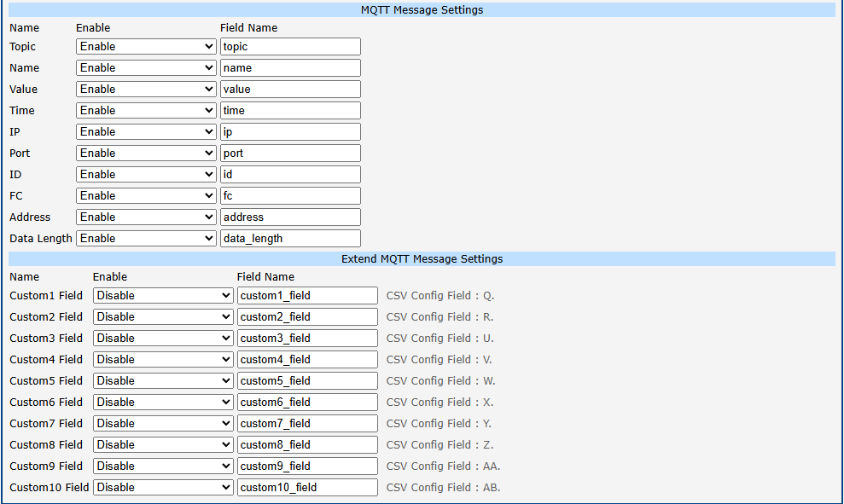The height and width of the screenshot is (504, 844).
Task: Click the 'id' field name input
Action: click(x=290, y=174)
